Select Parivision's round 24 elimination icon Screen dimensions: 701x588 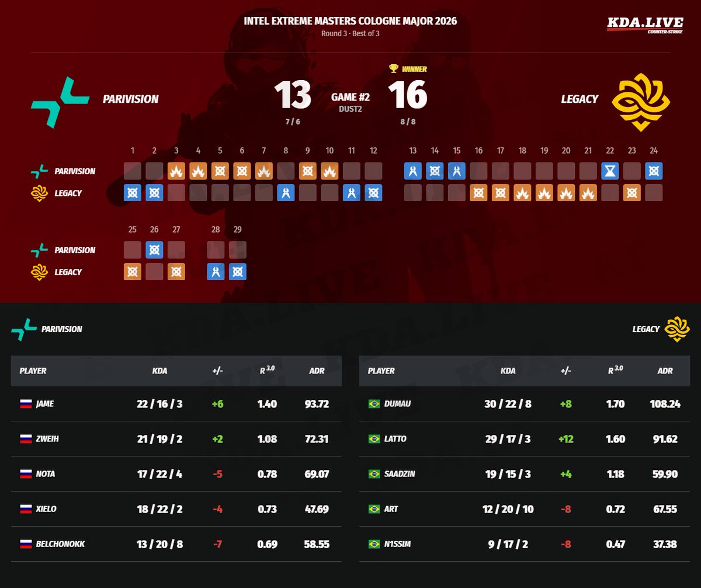(654, 171)
